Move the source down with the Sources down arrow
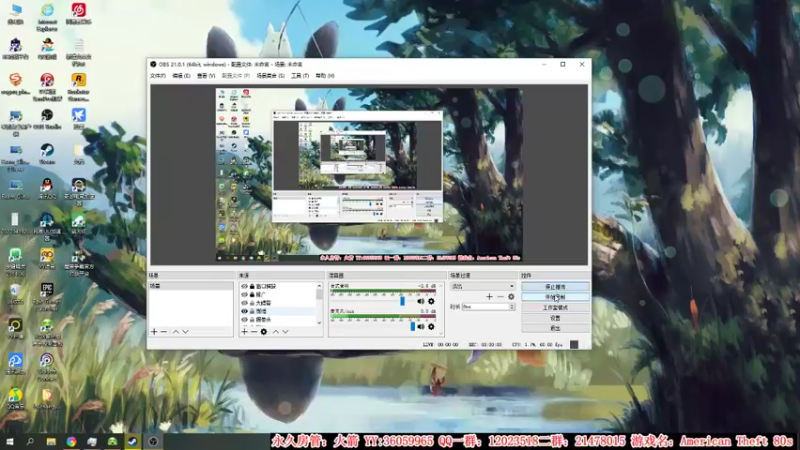The image size is (800, 450). (x=285, y=332)
